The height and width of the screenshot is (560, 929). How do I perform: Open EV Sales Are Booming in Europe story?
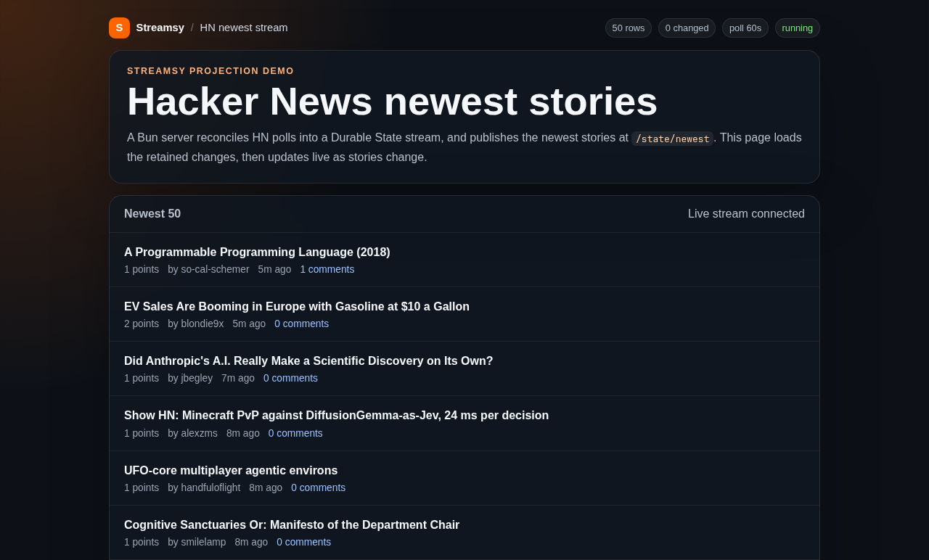pyautogui.click(x=297, y=307)
